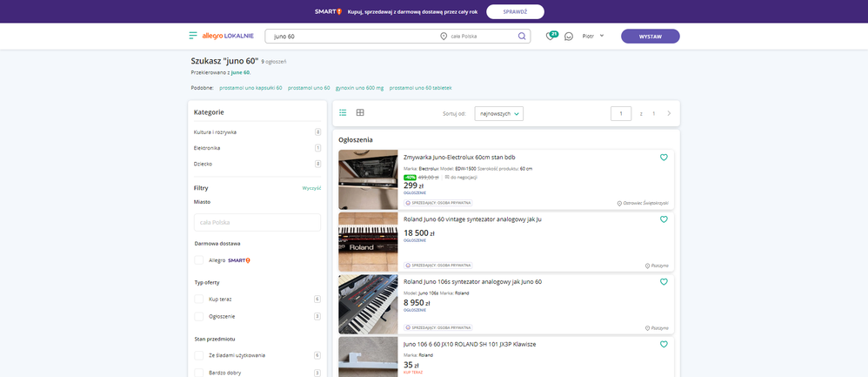Open similar search gynoxin uno 600 mg
The width and height of the screenshot is (868, 377).
[x=359, y=88]
